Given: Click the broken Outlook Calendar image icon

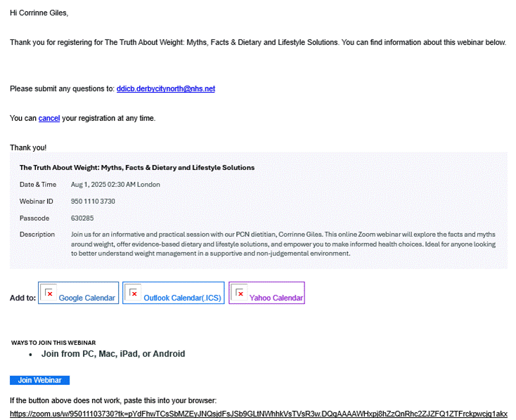Looking at the screenshot, I should point(133,292).
